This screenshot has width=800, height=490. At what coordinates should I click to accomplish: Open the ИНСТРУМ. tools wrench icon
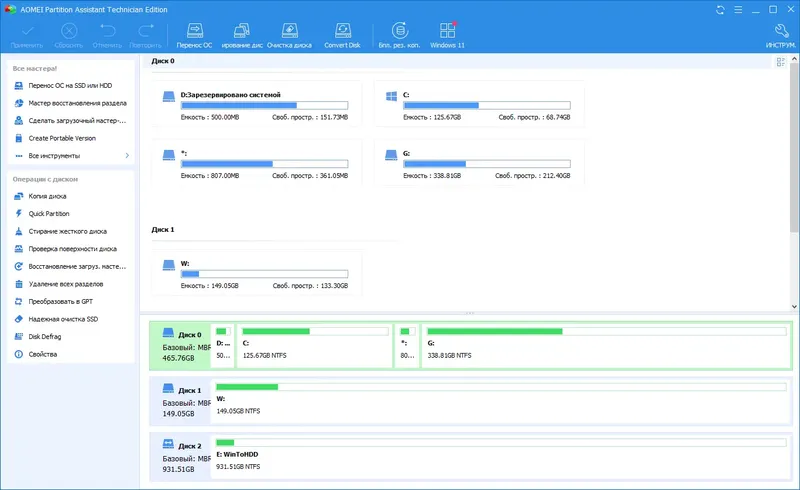pos(781,31)
